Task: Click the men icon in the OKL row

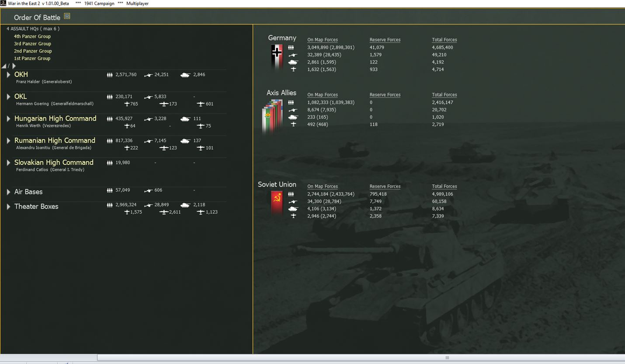Action: point(110,97)
